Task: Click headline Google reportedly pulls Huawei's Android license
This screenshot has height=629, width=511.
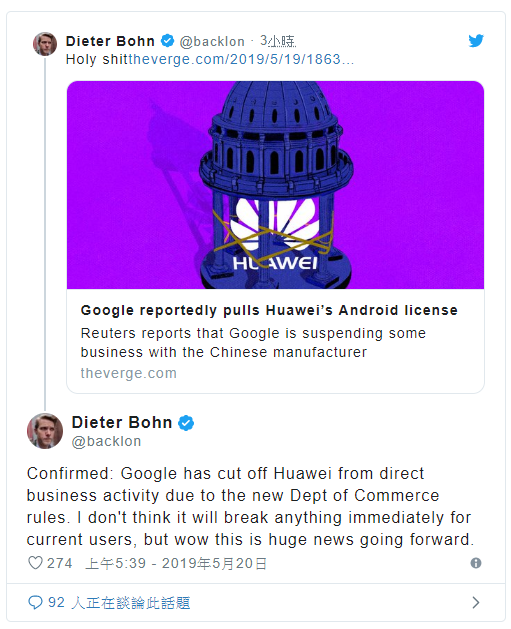Action: pyautogui.click(x=269, y=310)
